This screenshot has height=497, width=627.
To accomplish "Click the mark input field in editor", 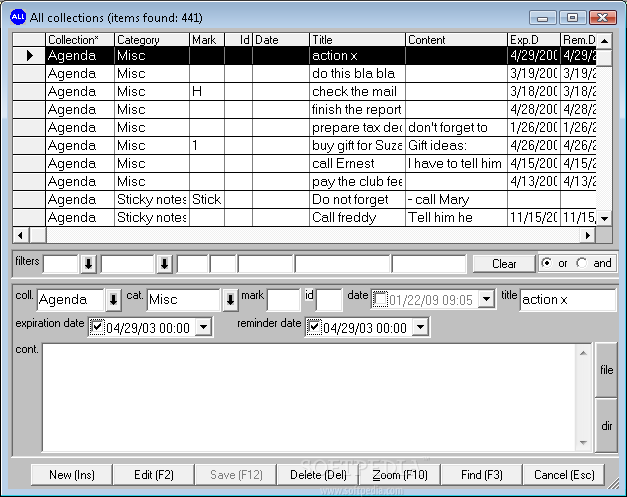I will pos(284,300).
